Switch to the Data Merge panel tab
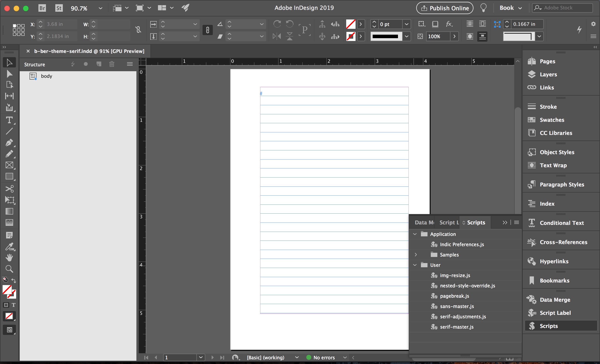Screen dimensions: 600x364 pyautogui.click(x=424, y=222)
